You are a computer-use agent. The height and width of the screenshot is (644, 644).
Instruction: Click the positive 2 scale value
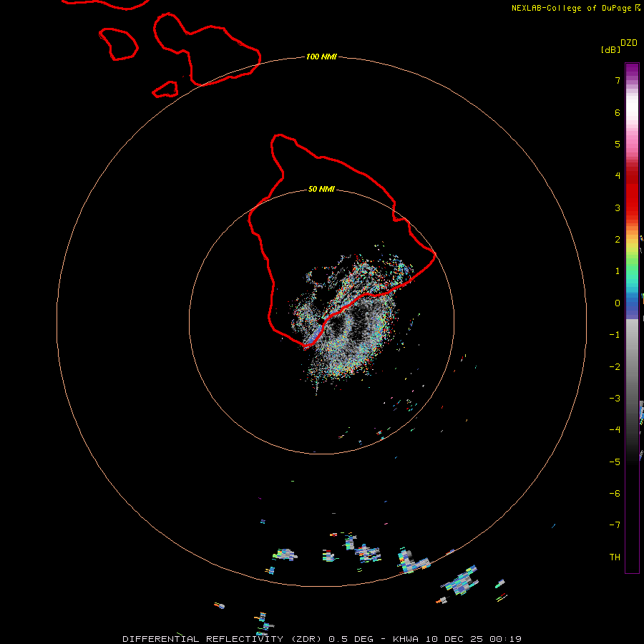coord(618,240)
